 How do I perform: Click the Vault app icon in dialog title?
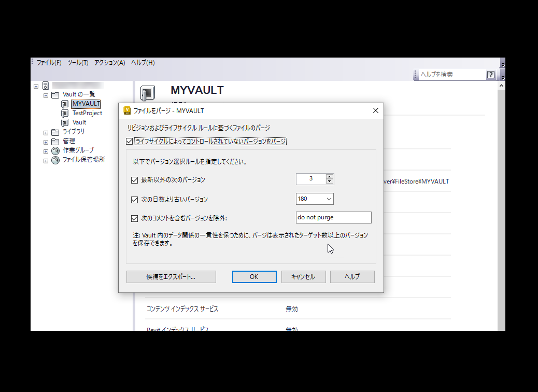pos(127,110)
